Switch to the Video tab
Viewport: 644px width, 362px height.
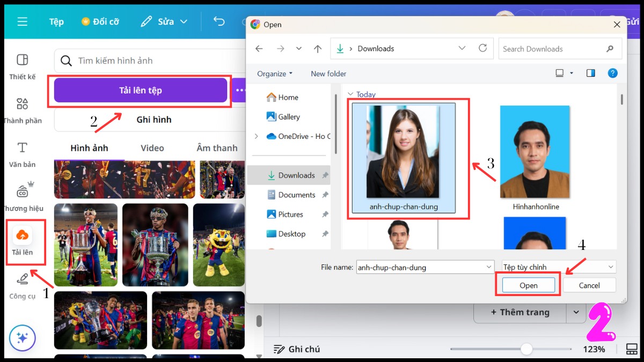tap(152, 148)
